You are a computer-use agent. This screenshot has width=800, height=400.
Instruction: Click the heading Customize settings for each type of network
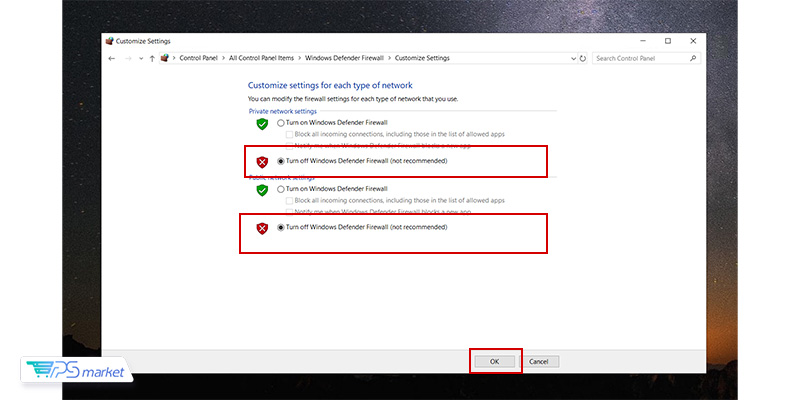(x=330, y=86)
